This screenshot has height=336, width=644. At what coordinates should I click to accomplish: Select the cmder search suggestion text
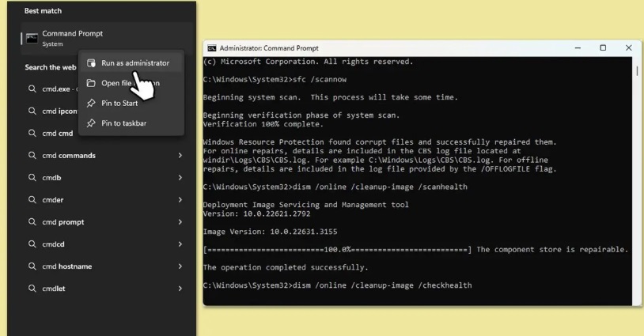pos(52,200)
